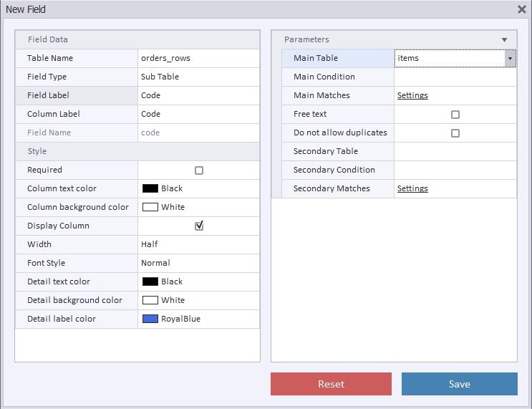Screen dimensions: 532x409
Task: Select the Detail label color RoyalBlue swatch
Action: [150, 319]
